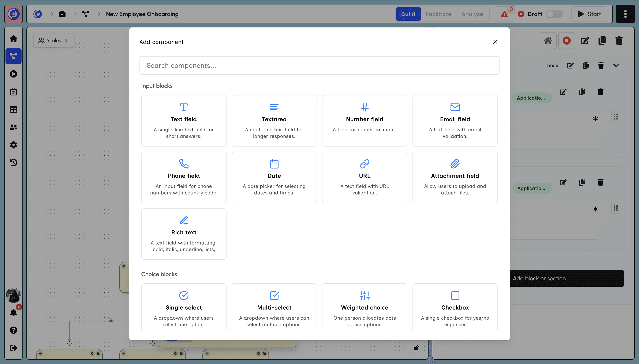The width and height of the screenshot is (639, 364).
Task: Click the user avatar in sidebar
Action: click(14, 295)
